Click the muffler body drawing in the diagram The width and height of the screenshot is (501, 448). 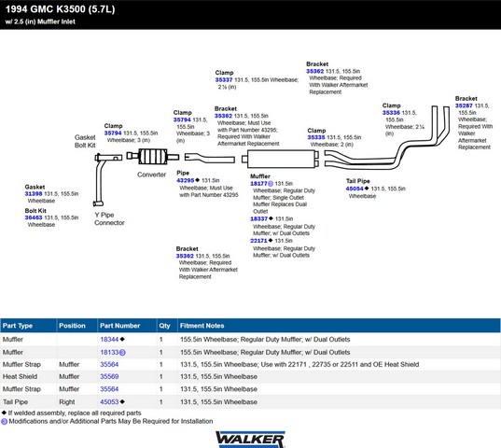tap(280, 159)
